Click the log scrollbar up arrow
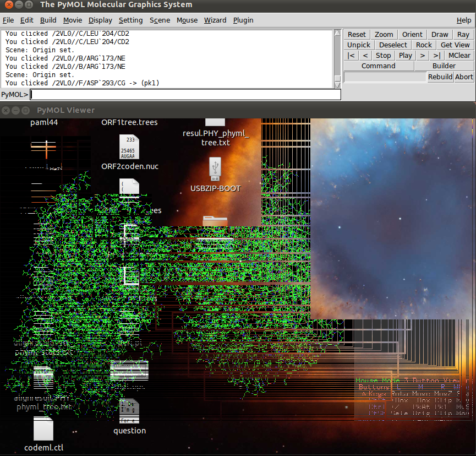The height and width of the screenshot is (456, 476). pos(337,33)
